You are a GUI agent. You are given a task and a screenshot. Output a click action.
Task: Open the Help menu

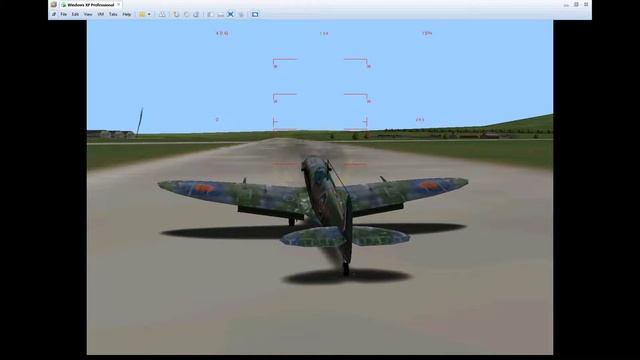(x=127, y=14)
